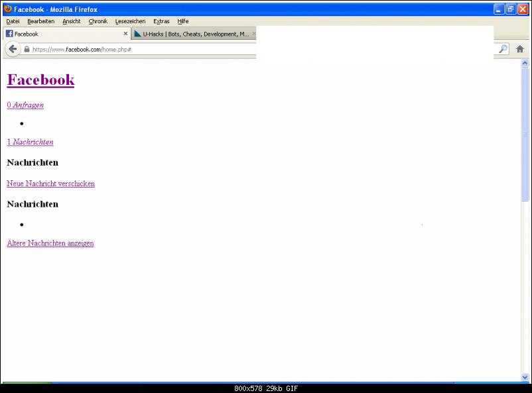
Task: Click Ältere Nachrichten anzeigen link
Action: [x=50, y=243]
